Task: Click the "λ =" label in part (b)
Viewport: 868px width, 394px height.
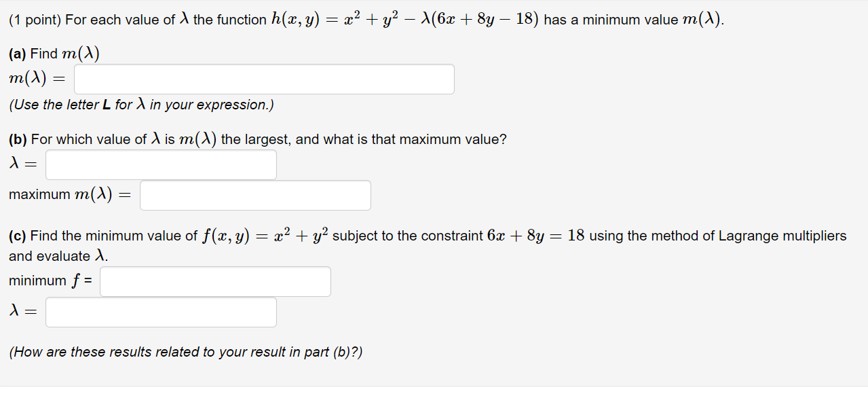Action: (x=23, y=165)
